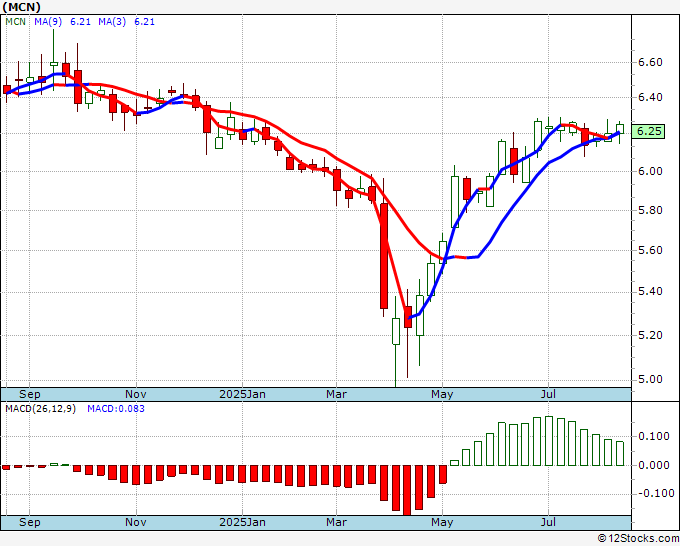Click the 5.00 price axis label
This screenshot has width=680, height=546.
pyautogui.click(x=650, y=379)
